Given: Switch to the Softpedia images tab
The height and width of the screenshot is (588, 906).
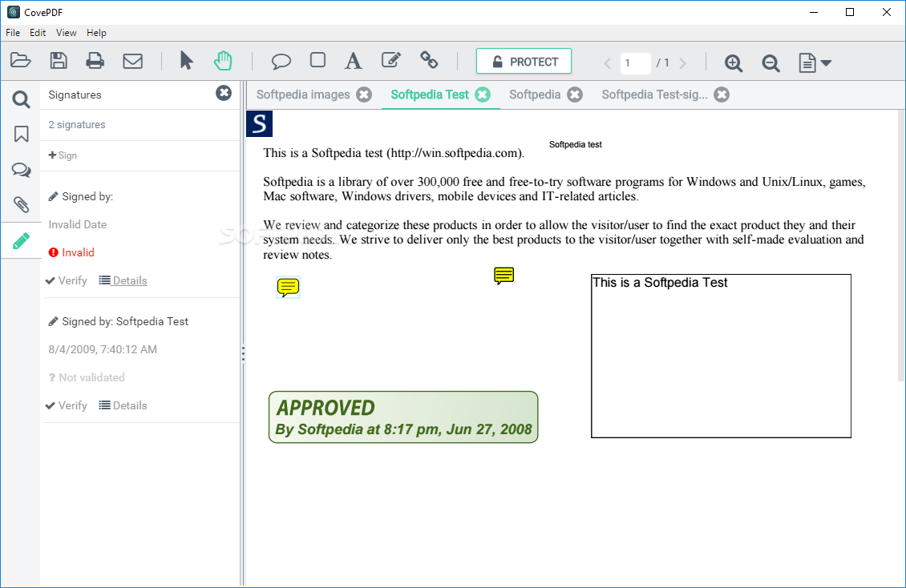Looking at the screenshot, I should pyautogui.click(x=303, y=95).
